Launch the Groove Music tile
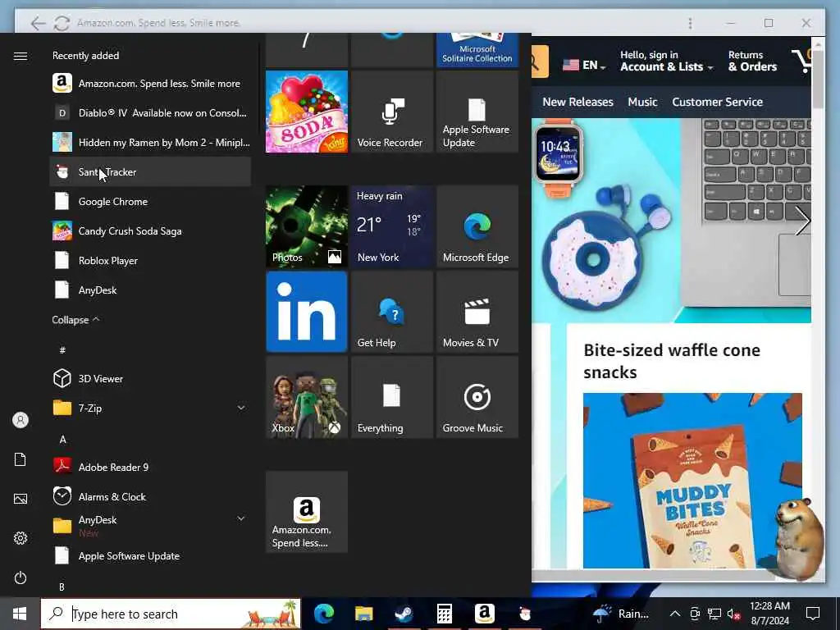The height and width of the screenshot is (630, 840). click(477, 398)
